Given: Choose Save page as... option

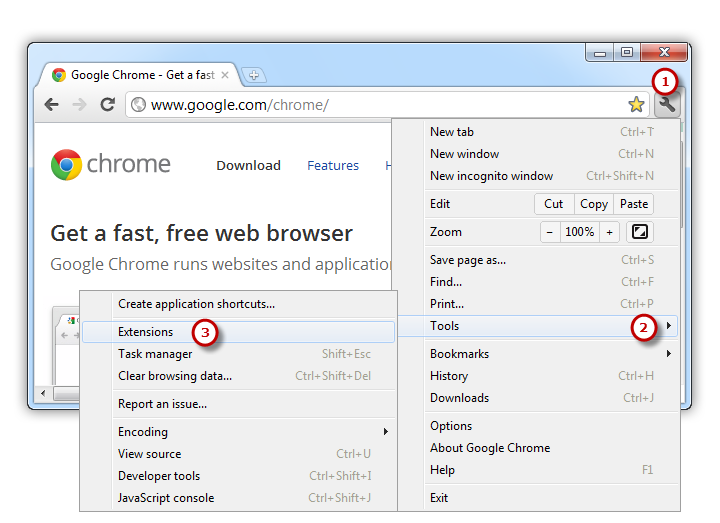Looking at the screenshot, I should click(551, 260).
